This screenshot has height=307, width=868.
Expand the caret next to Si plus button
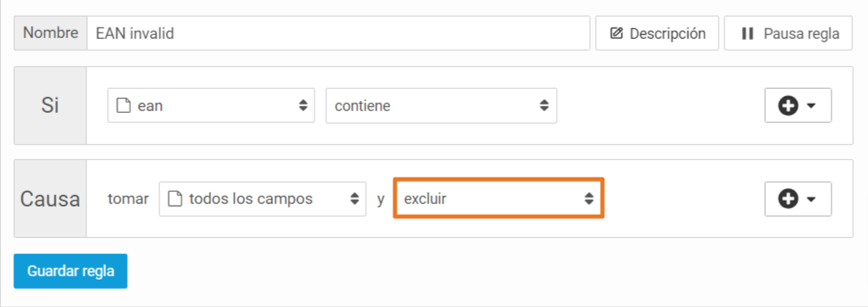812,105
